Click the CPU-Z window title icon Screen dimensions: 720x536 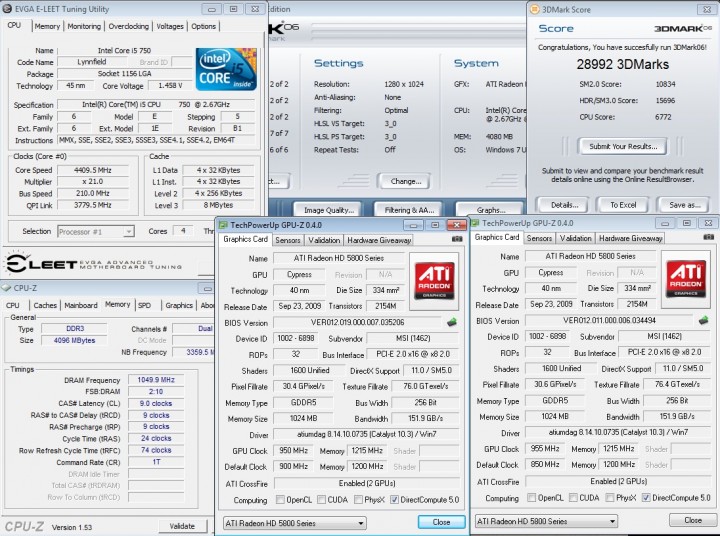(6, 288)
